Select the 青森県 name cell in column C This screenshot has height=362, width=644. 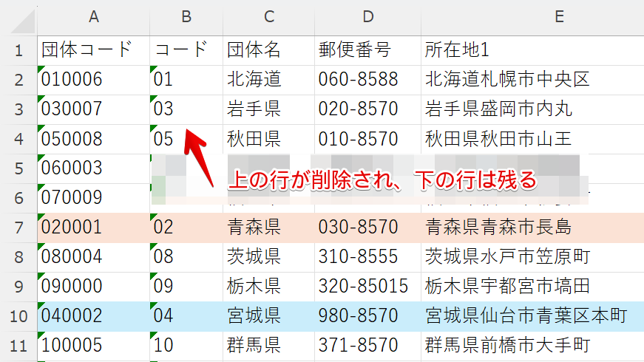point(268,228)
